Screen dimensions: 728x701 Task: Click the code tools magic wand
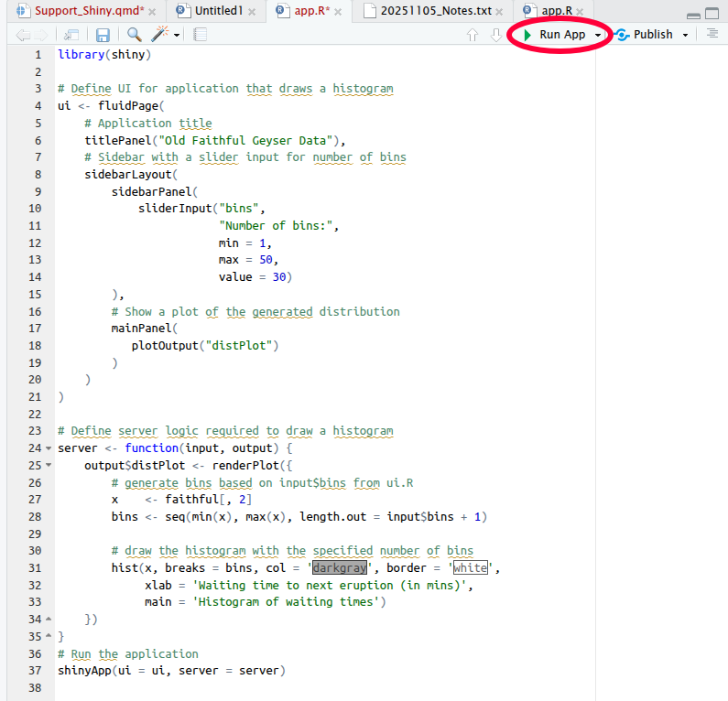click(x=161, y=35)
